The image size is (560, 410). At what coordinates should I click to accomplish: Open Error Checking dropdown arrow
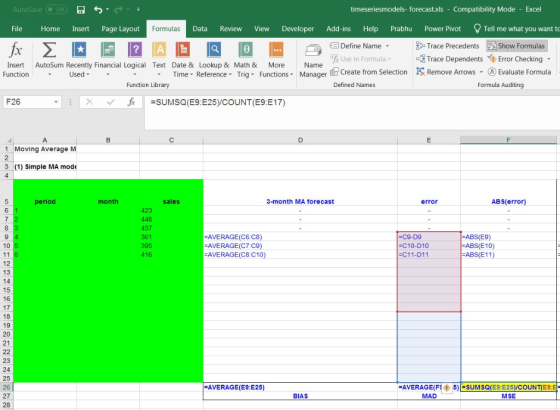pyautogui.click(x=549, y=59)
